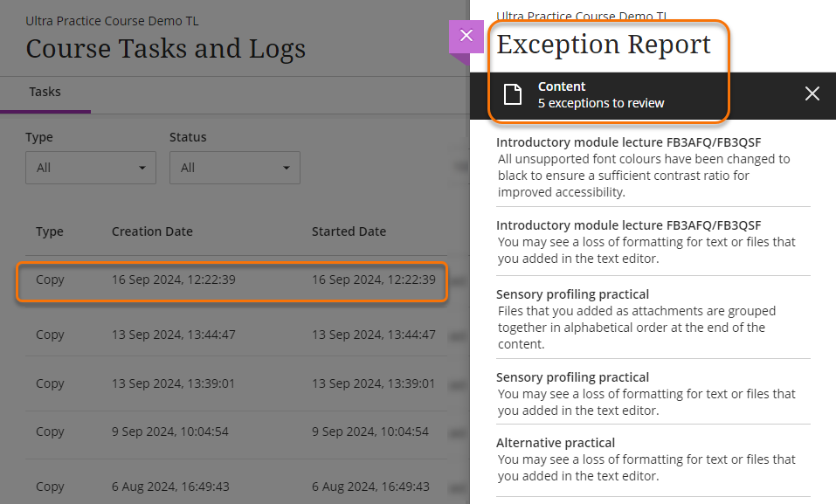836x504 pixels.
Task: Select the Copy task created 13 Sep 13:39:01
Action: pyautogui.click(x=173, y=383)
